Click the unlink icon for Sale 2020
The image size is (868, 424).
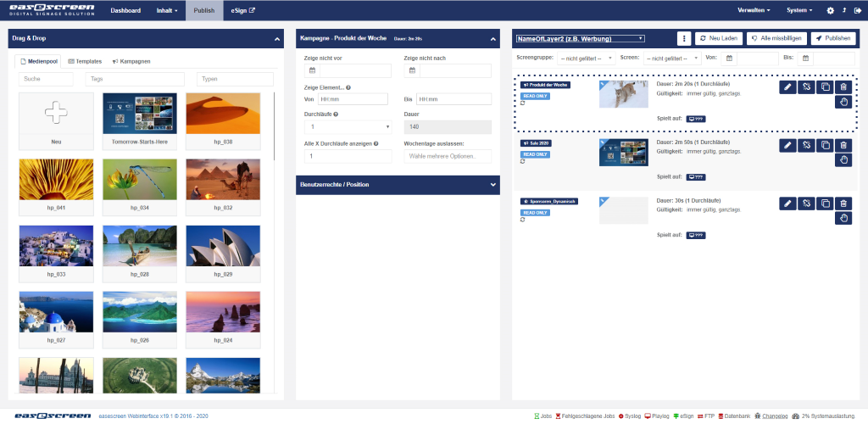pos(805,145)
